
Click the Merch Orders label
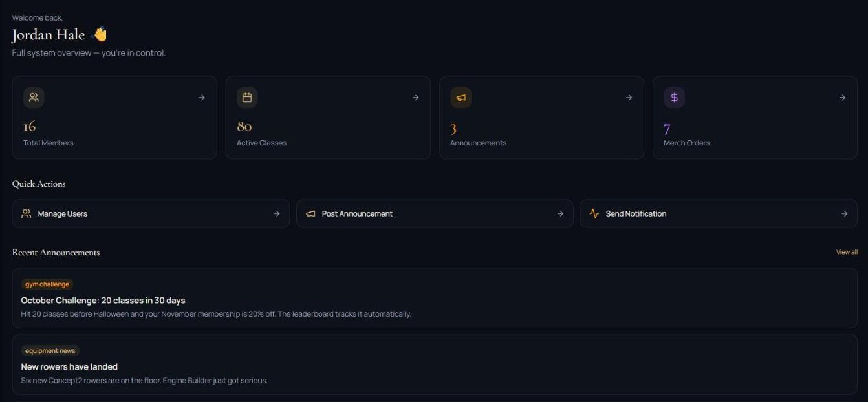click(686, 143)
